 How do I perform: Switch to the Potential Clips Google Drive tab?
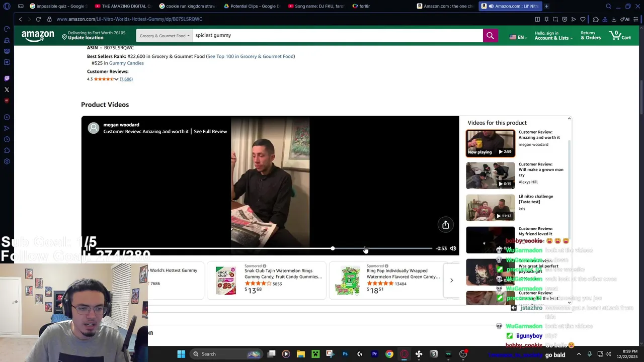(252, 6)
